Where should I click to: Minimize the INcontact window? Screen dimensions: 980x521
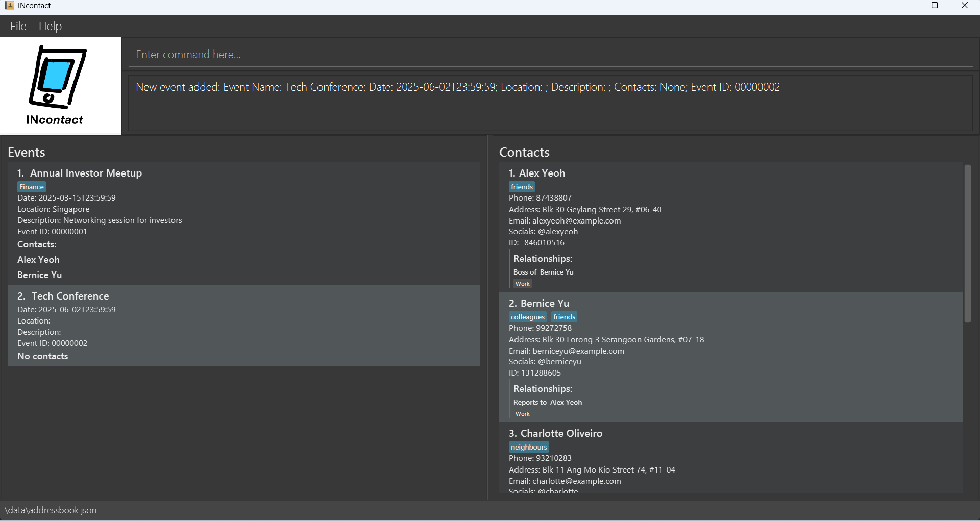pos(905,6)
